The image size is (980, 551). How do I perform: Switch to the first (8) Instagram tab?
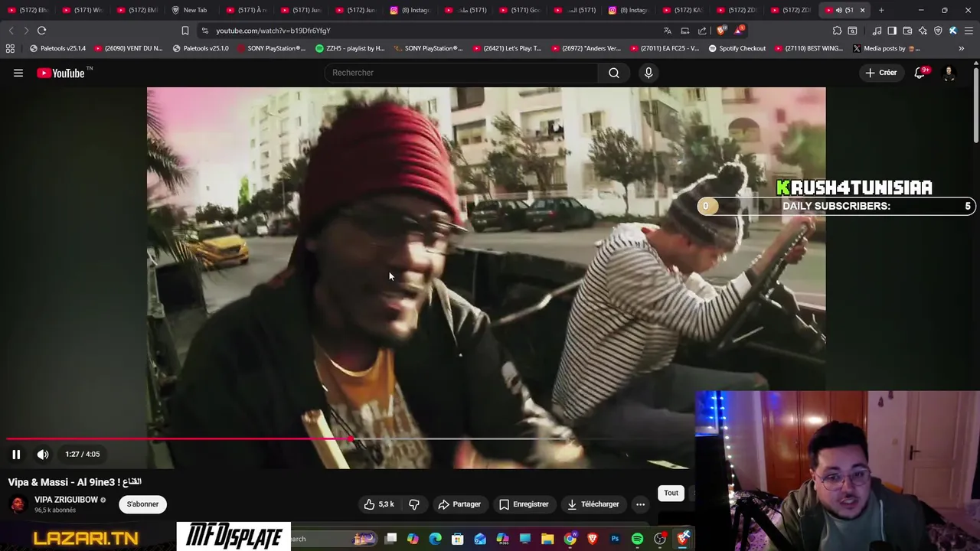pos(410,10)
